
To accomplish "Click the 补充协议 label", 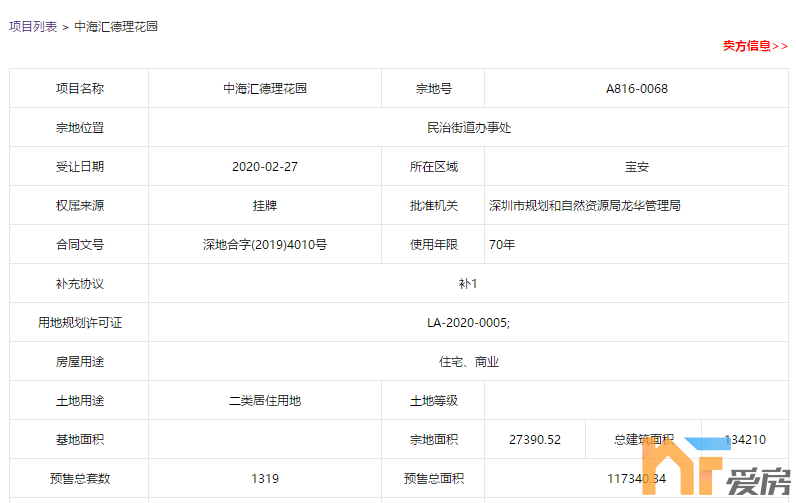I will (80, 284).
